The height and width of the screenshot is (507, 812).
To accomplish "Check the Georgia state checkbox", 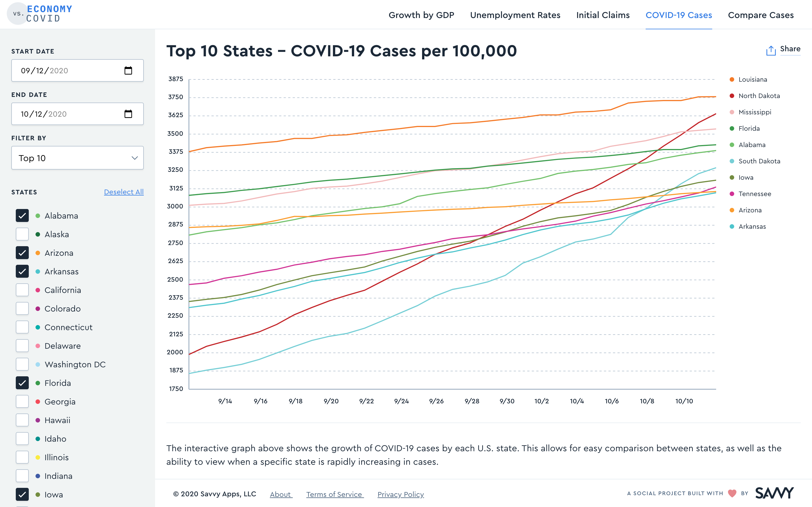I will (22, 401).
